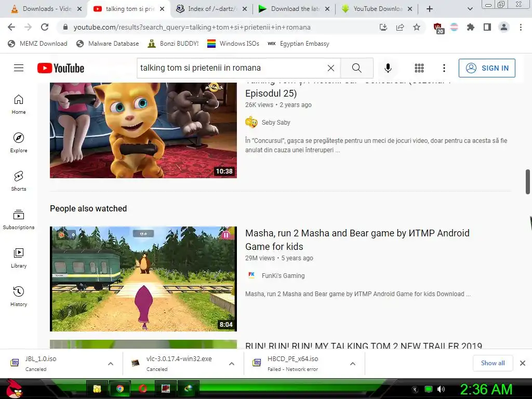Open Shorts in sidebar
Image resolution: width=532 pixels, height=399 pixels.
coord(19,181)
